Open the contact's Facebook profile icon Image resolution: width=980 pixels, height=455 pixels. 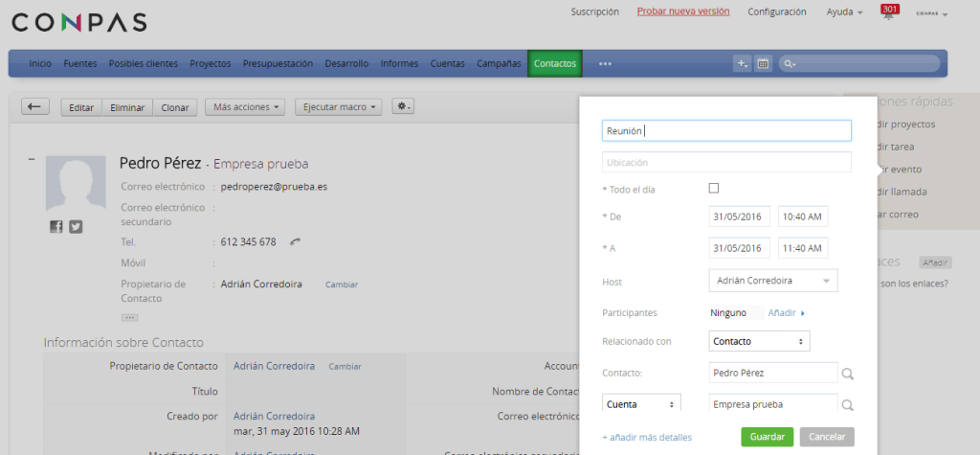pos(56,227)
